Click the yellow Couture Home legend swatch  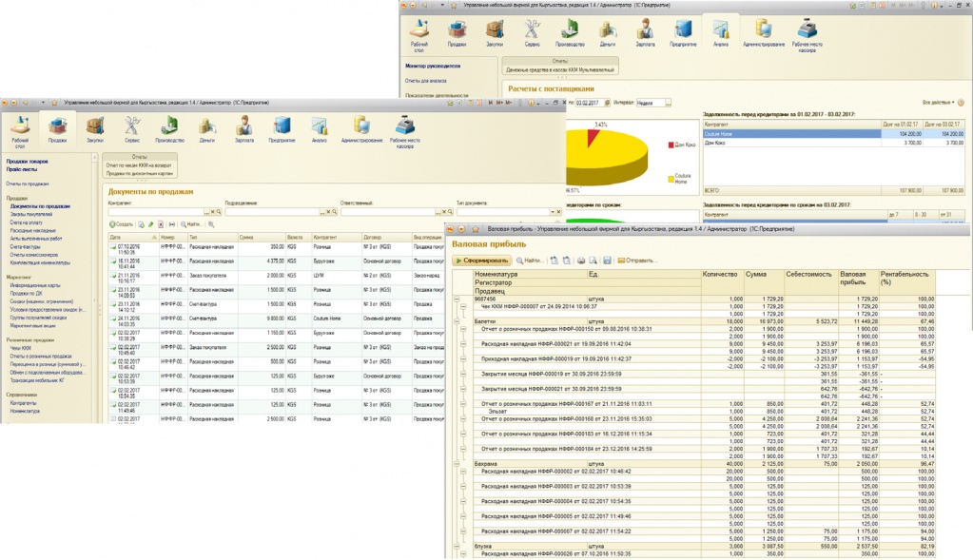pos(671,180)
